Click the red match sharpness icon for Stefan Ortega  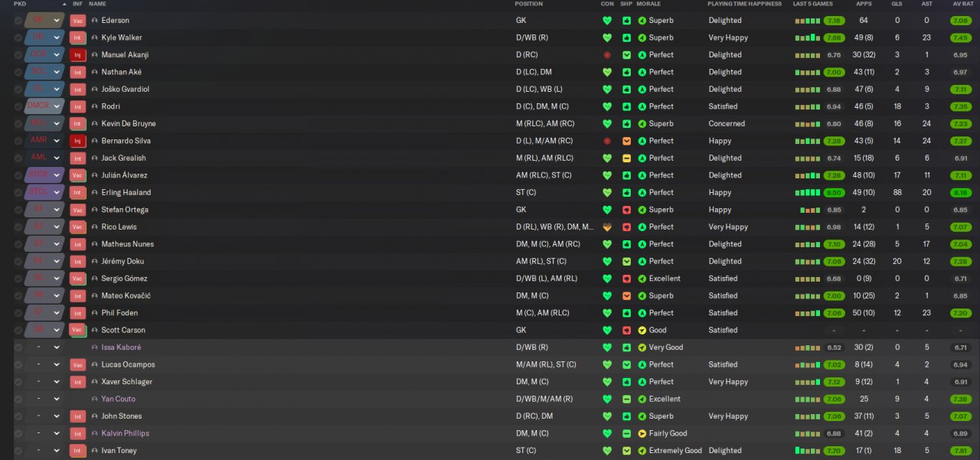(x=626, y=210)
